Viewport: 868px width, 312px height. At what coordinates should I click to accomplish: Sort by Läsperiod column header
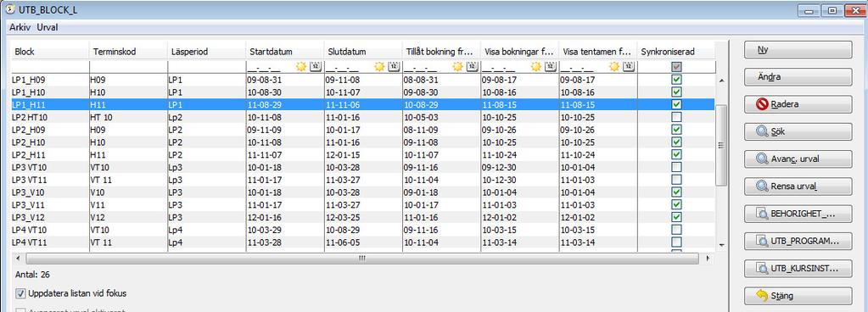(x=207, y=52)
